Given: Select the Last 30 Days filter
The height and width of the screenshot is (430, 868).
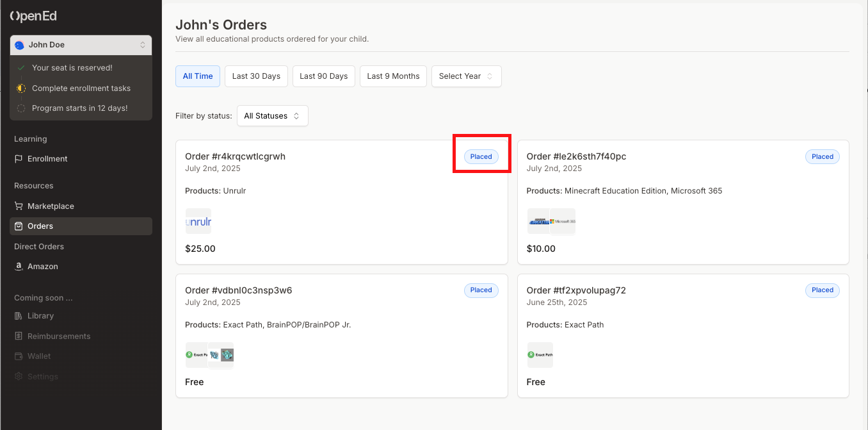Looking at the screenshot, I should (256, 76).
